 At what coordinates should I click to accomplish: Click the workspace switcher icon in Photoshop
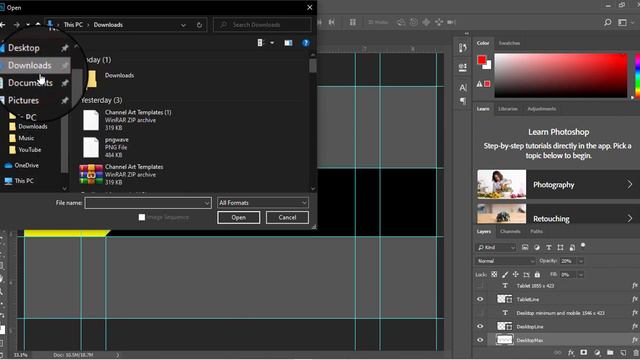pos(622,22)
